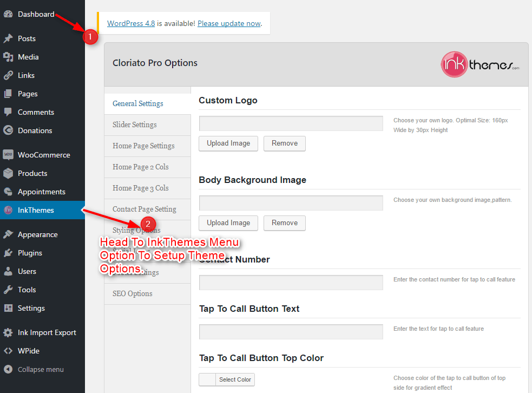Click the Plugins plug icon
Image resolution: width=532 pixels, height=393 pixels.
[x=8, y=253]
